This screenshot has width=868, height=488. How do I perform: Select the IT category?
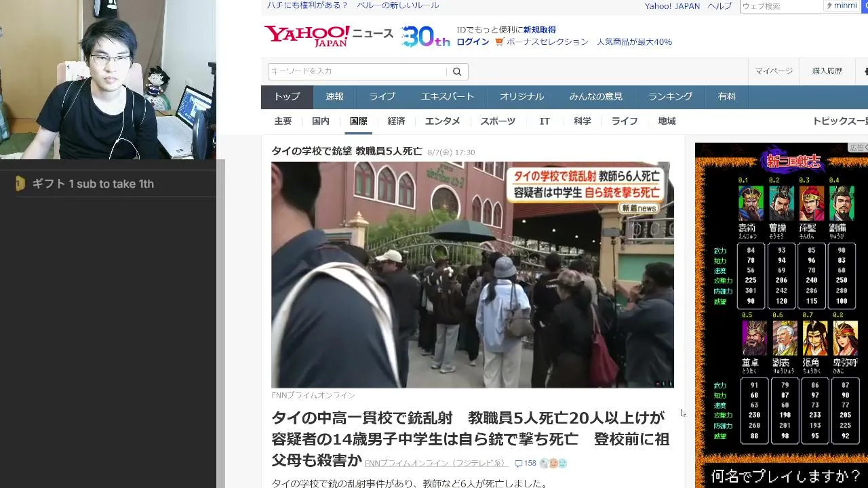coord(545,121)
